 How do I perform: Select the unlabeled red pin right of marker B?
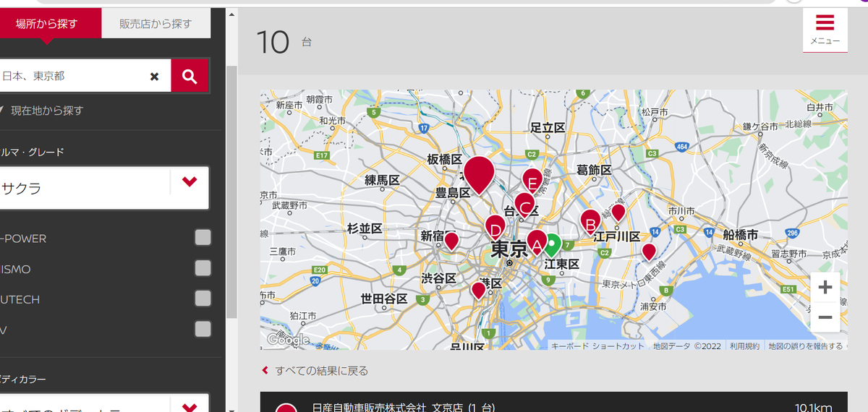coord(618,213)
